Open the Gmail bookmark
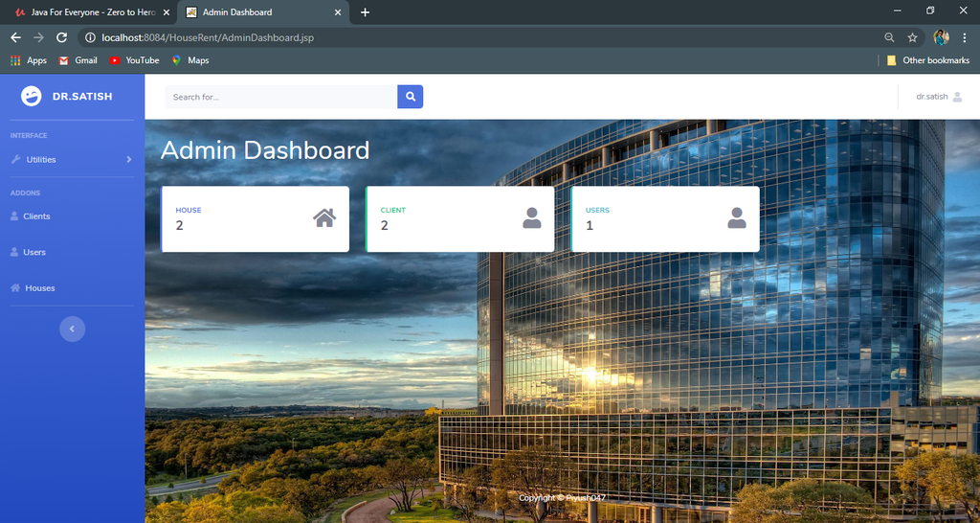Screen dimensions: 980x523 click(x=78, y=60)
